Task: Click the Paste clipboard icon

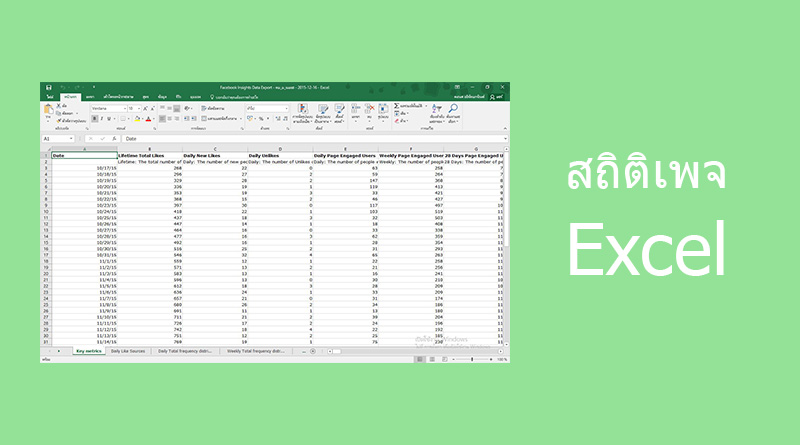Action: (x=48, y=109)
